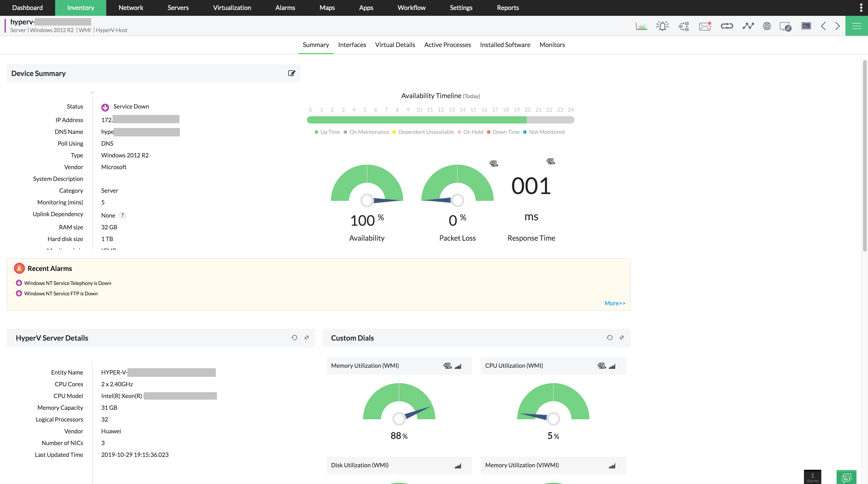The height and width of the screenshot is (484, 868).
Task: Open the green hamburger menu
Action: pyautogui.click(x=856, y=26)
